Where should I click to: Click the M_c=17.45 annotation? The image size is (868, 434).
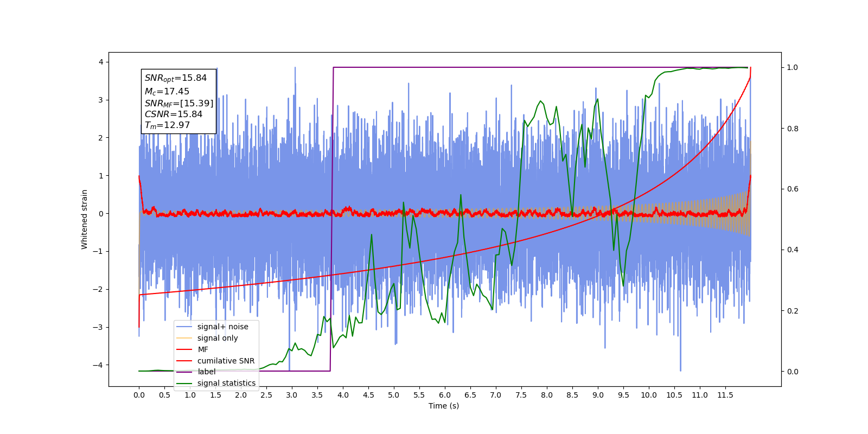click(167, 92)
